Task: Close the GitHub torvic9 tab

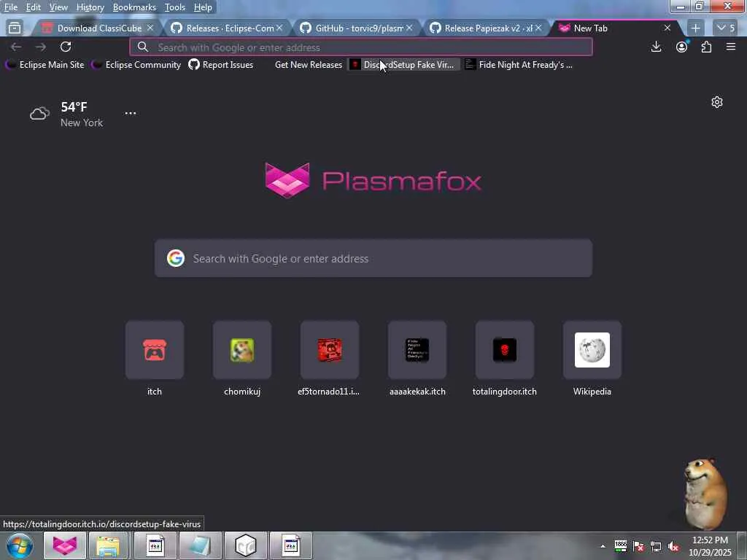Action: pyautogui.click(x=409, y=28)
